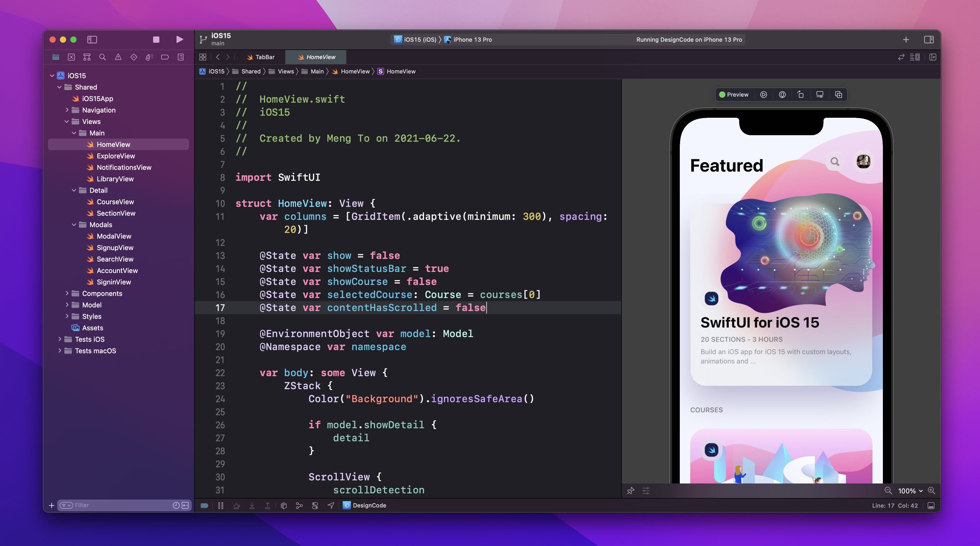980x546 pixels.
Task: Expand the Components folder
Action: click(67, 294)
